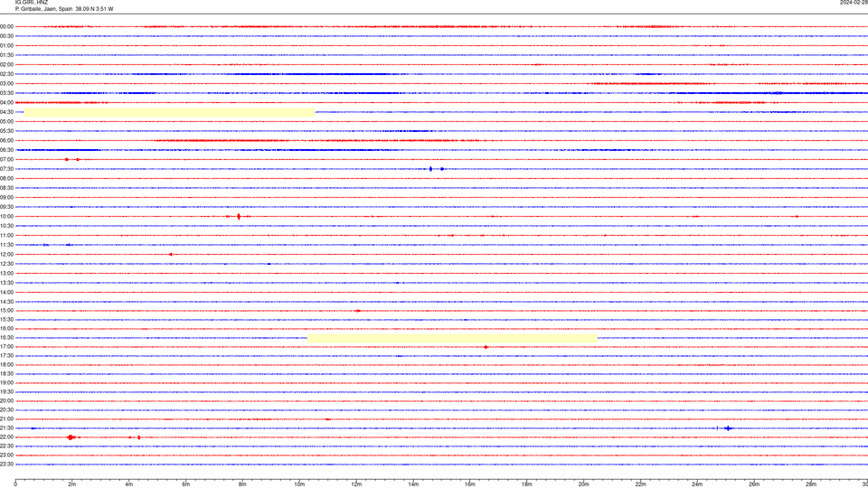This screenshot has width=868, height=488.
Task: Click the yellow data gap on the 04:30 trace
Action: click(x=169, y=112)
